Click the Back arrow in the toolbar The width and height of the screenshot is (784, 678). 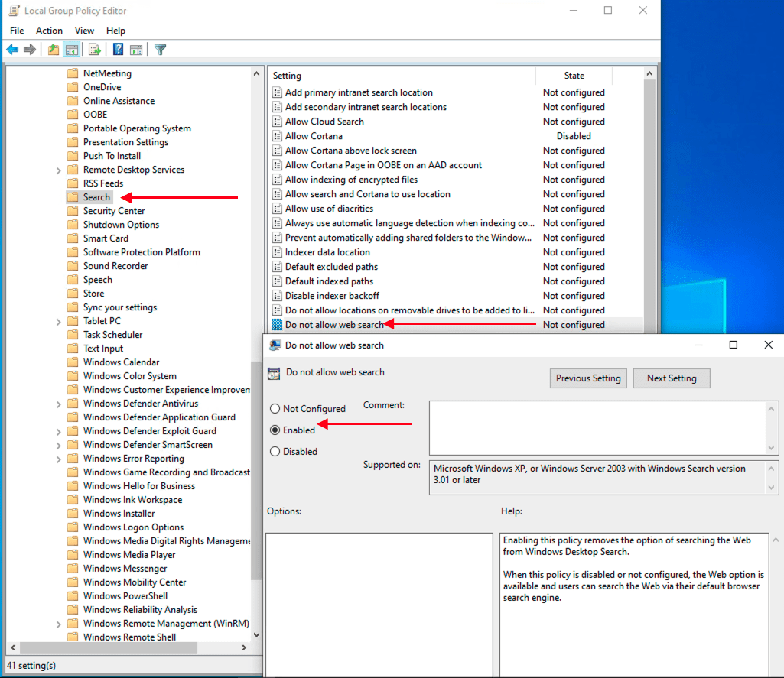12,50
